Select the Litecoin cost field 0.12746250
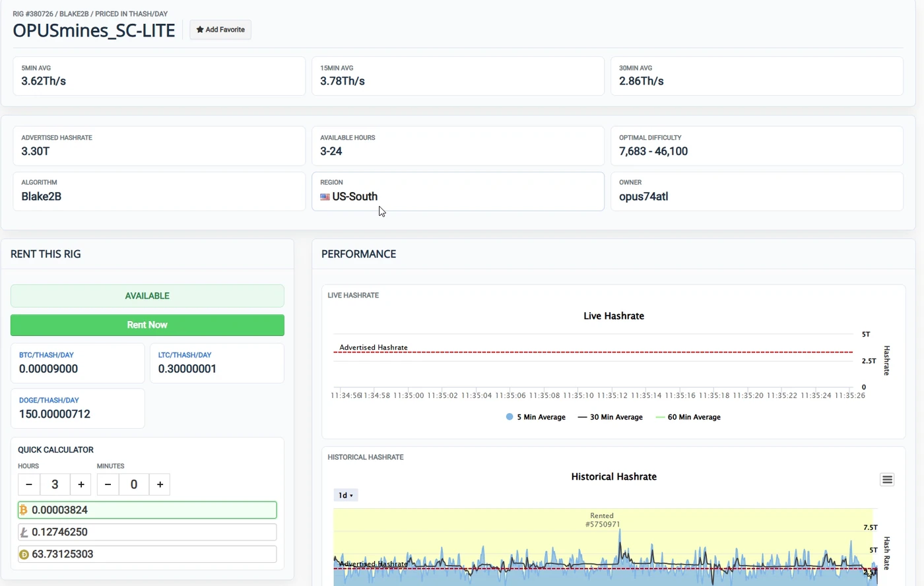Screen dimensions: 924x586 [x=147, y=532]
